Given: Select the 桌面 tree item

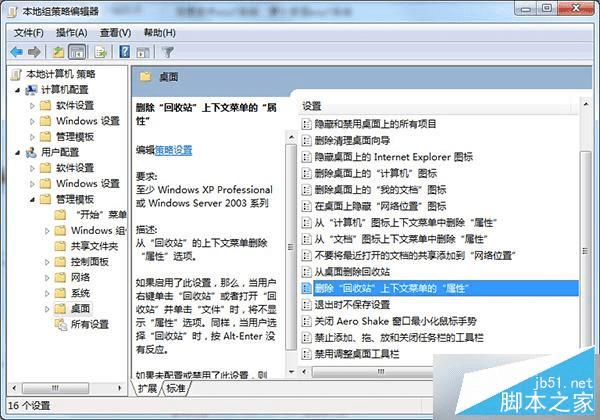Looking at the screenshot, I should coord(80,309).
